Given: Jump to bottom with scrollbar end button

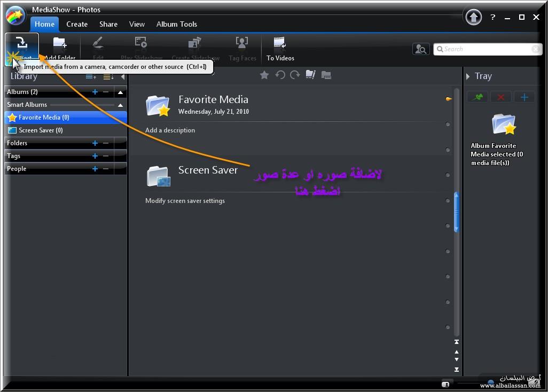Looking at the screenshot, I should (457, 369).
